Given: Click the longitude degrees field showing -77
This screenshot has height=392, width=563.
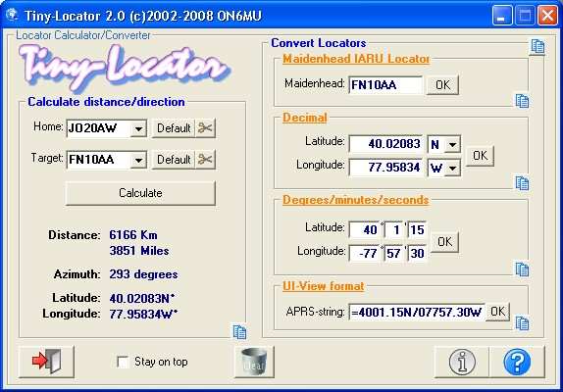Looking at the screenshot, I should (364, 254).
